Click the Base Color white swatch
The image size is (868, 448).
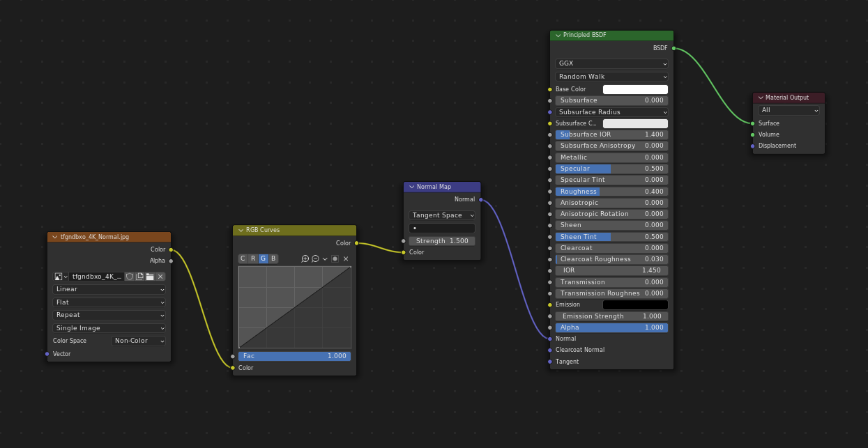pyautogui.click(x=635, y=89)
